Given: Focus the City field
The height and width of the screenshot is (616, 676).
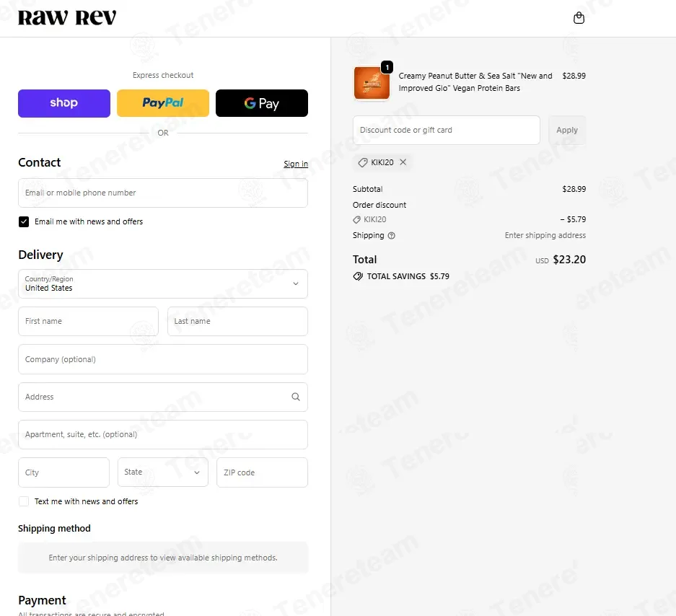Looking at the screenshot, I should click(x=63, y=472).
